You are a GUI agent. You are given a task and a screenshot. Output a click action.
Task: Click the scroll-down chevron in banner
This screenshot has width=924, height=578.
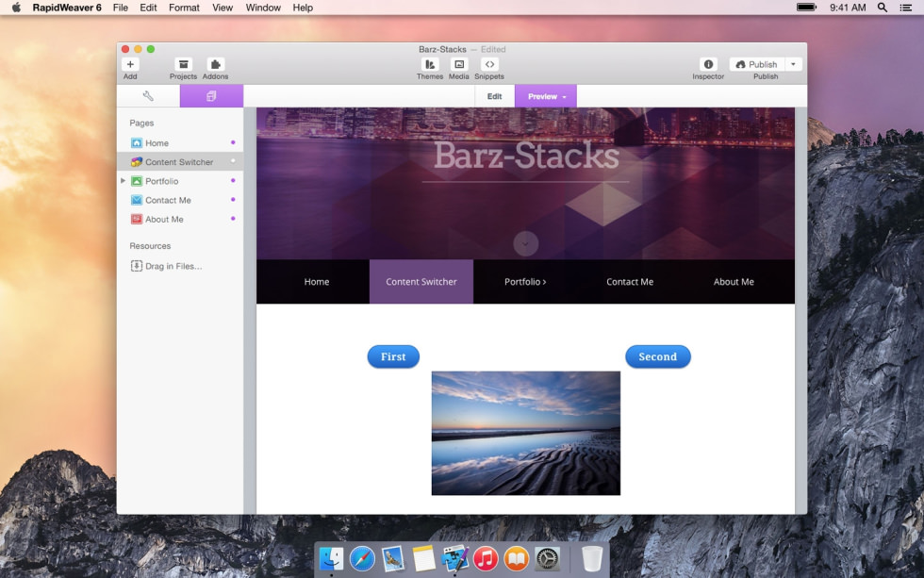tap(525, 243)
